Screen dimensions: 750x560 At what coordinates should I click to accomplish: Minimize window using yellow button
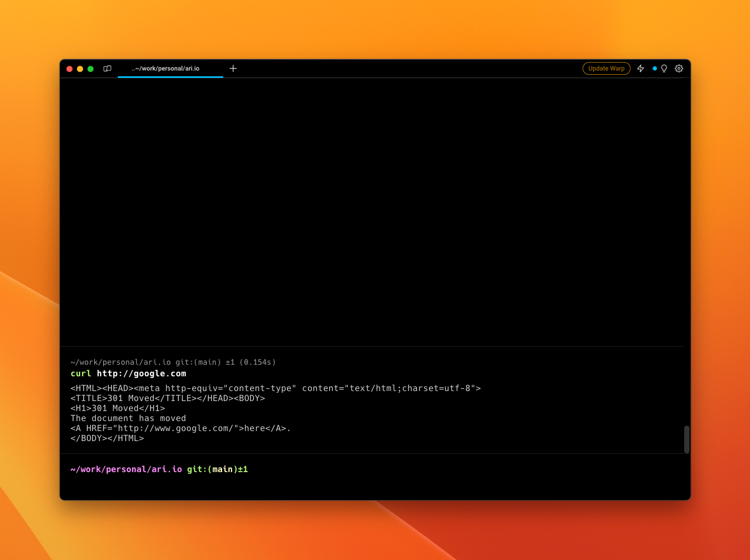[80, 69]
